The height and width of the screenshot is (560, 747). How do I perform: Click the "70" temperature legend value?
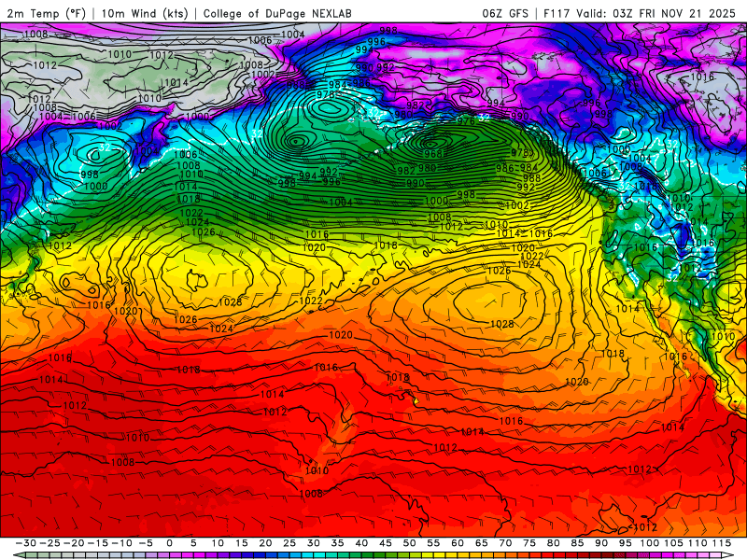(x=505, y=543)
